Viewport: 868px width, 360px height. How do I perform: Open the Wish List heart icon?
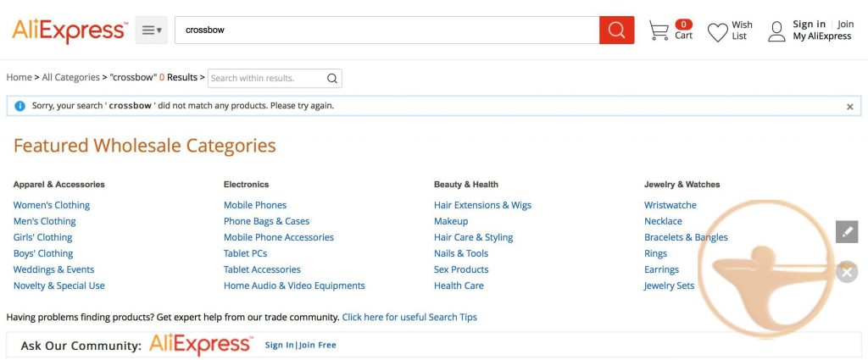pos(718,32)
